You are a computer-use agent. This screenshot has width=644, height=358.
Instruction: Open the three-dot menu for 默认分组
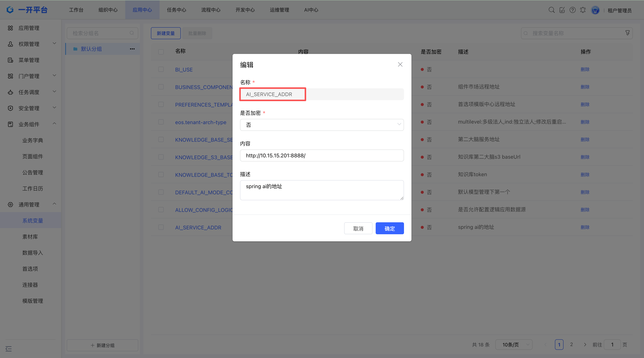[x=132, y=49]
